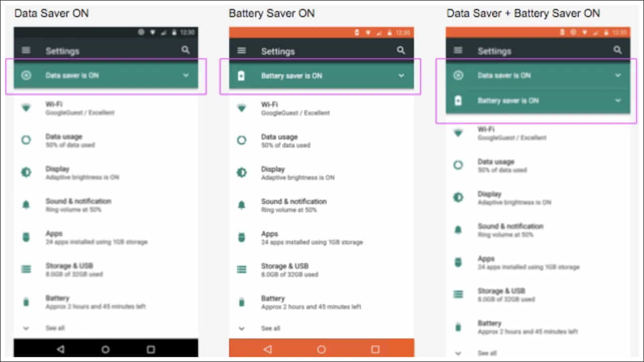Open 'Wi-Fi' entry in right phone
This screenshot has width=644, height=362.
(x=537, y=133)
